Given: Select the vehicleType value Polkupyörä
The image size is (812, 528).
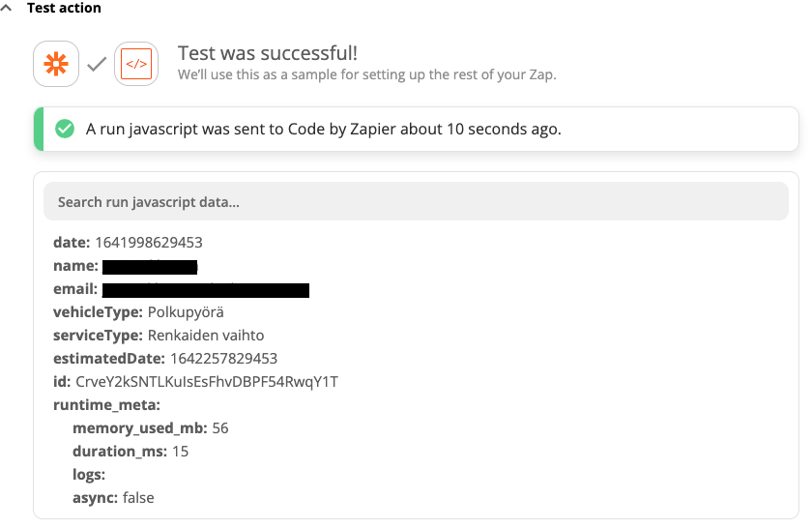Looking at the screenshot, I should click(x=186, y=312).
